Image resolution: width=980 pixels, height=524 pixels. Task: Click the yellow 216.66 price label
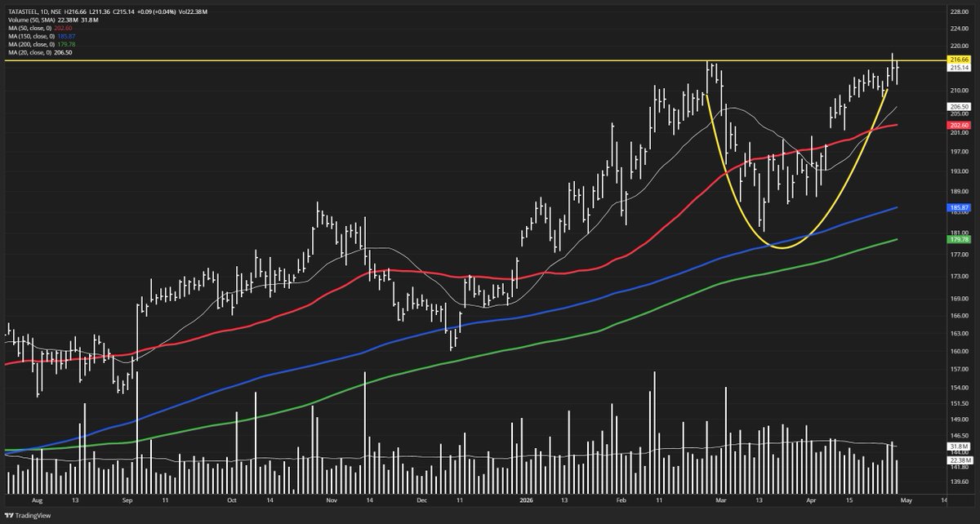tap(959, 60)
